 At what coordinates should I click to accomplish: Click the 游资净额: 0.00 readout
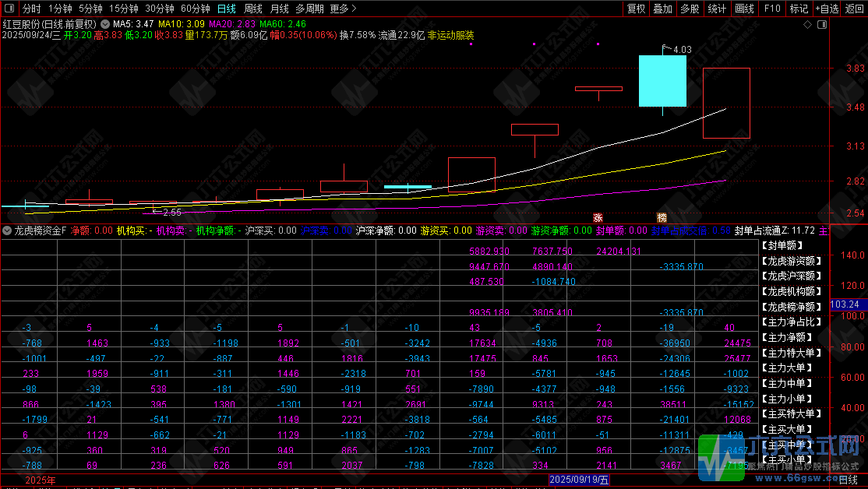click(561, 230)
